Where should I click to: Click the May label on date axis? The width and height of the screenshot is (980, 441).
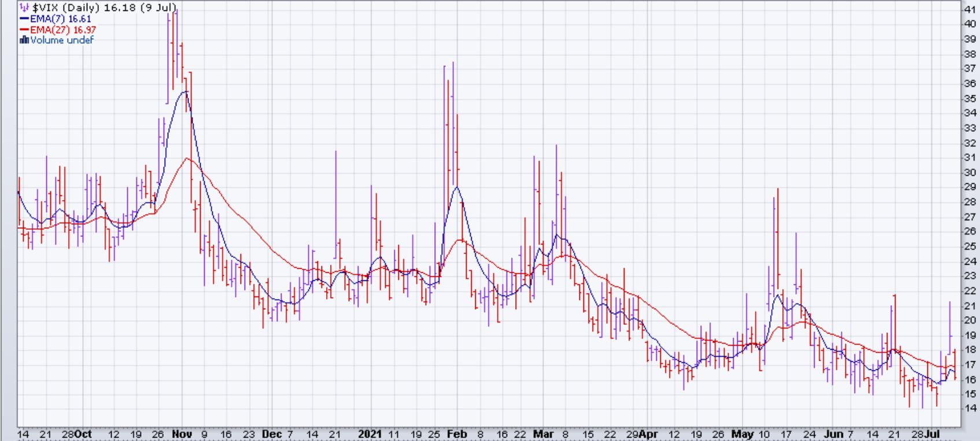(742, 434)
